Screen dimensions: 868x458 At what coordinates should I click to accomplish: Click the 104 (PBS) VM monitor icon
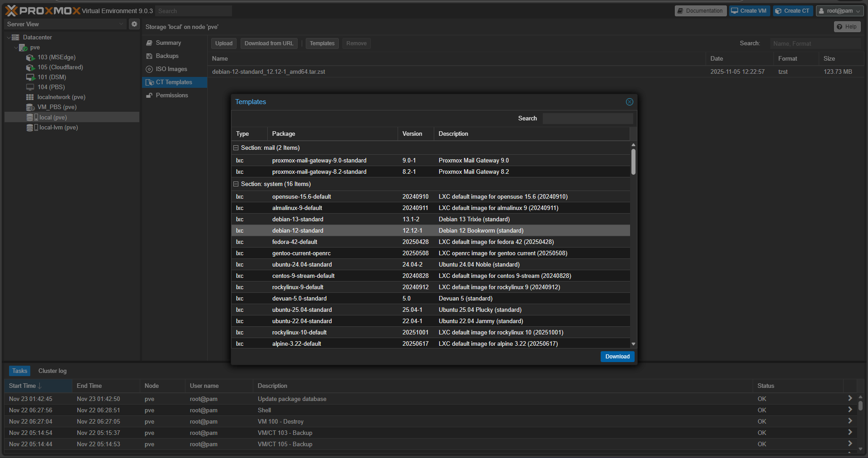[30, 87]
